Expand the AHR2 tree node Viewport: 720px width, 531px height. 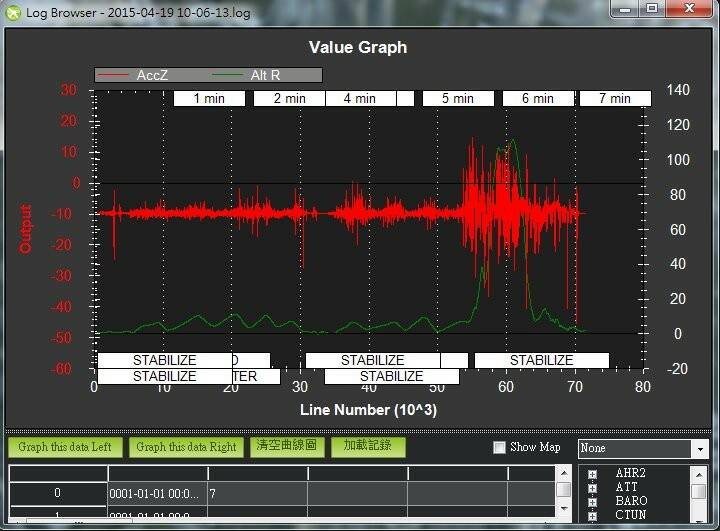[x=592, y=474]
